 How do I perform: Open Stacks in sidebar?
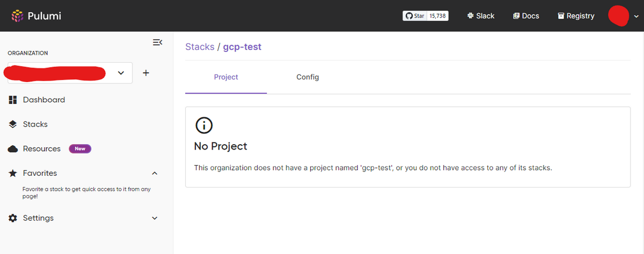click(35, 124)
